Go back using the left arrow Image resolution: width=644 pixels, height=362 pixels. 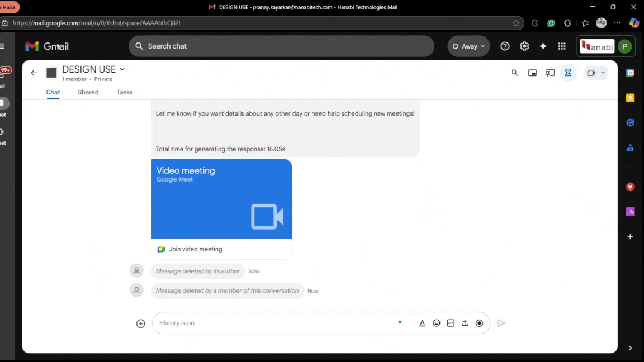tap(34, 73)
